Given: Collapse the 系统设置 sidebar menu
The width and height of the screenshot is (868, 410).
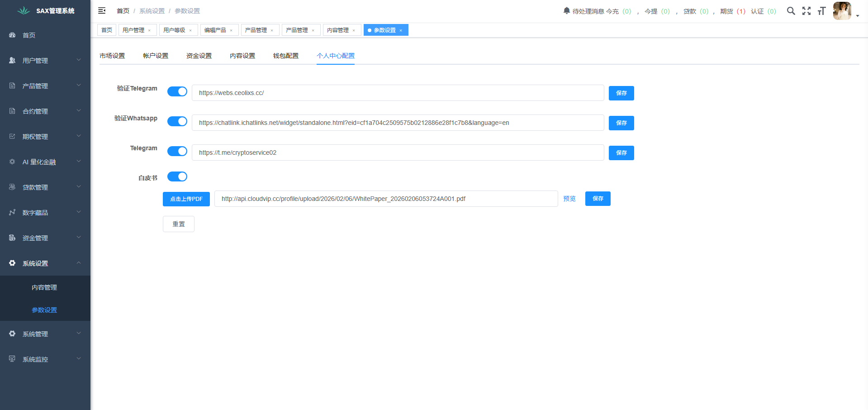Looking at the screenshot, I should (45, 263).
